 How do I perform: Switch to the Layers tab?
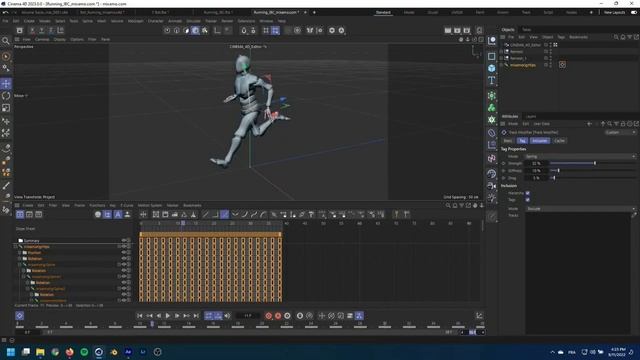[x=531, y=116]
